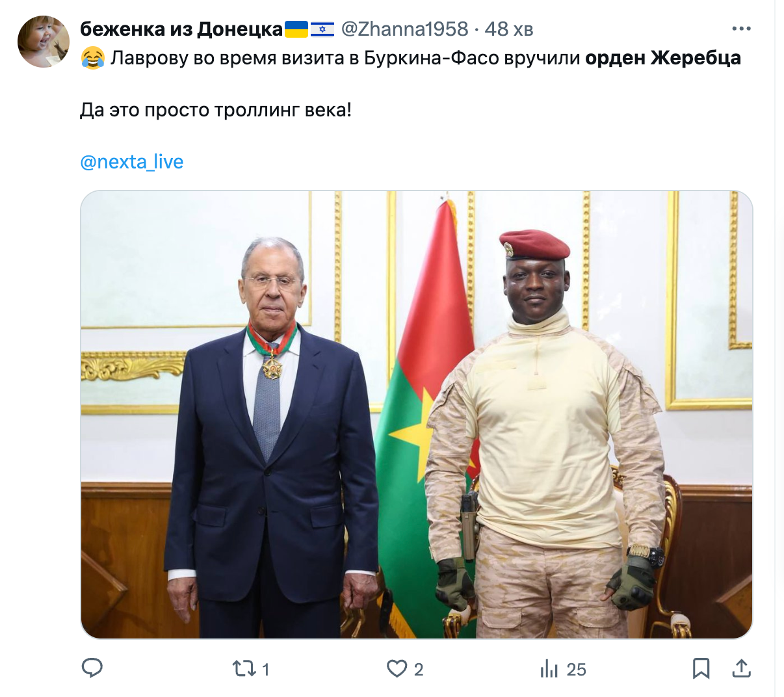This screenshot has height=697, width=784.
Task: Open the views bar chart icon
Action: [549, 668]
